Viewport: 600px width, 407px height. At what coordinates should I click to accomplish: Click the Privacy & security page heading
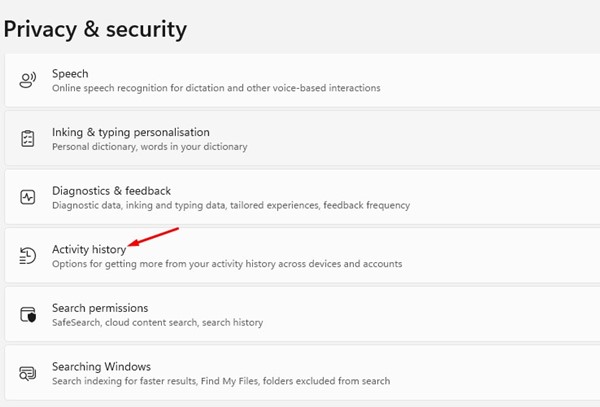click(x=95, y=28)
